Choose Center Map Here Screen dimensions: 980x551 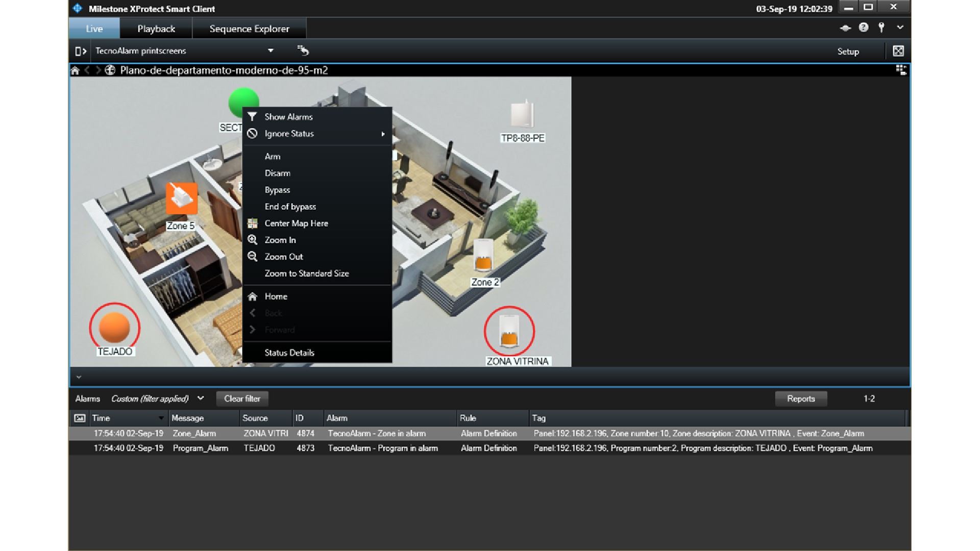click(x=317, y=223)
